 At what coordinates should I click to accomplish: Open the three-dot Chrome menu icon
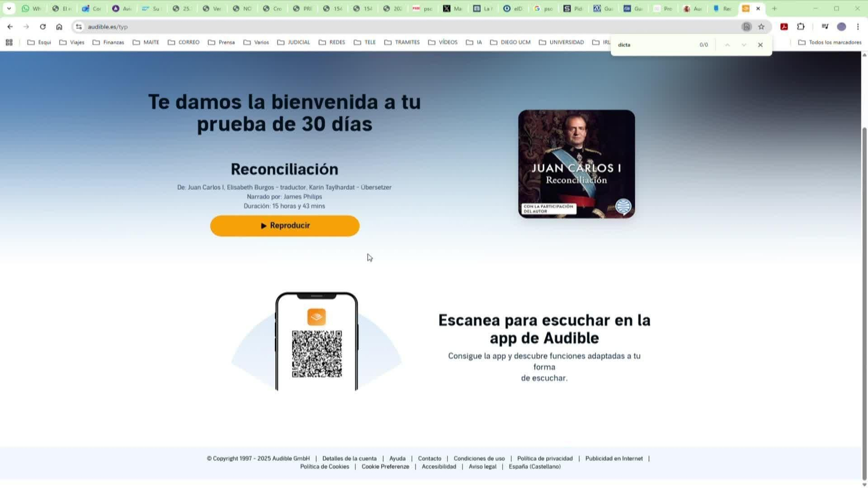[858, 26]
